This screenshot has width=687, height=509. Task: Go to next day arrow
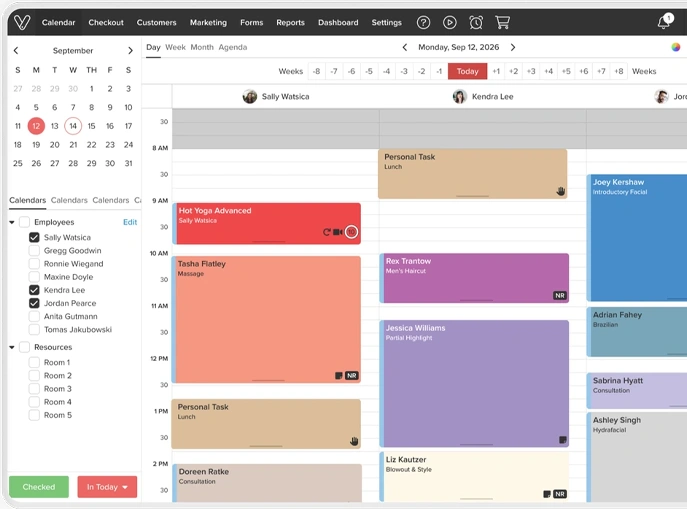(513, 47)
